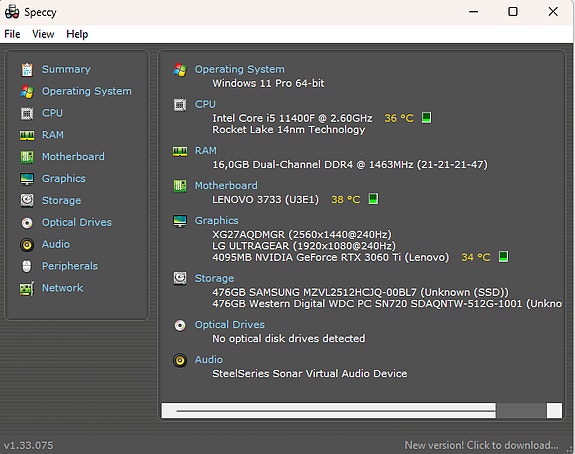The height and width of the screenshot is (454, 575).
Task: Click the Windows flag icon in summary pane
Action: coord(180,70)
